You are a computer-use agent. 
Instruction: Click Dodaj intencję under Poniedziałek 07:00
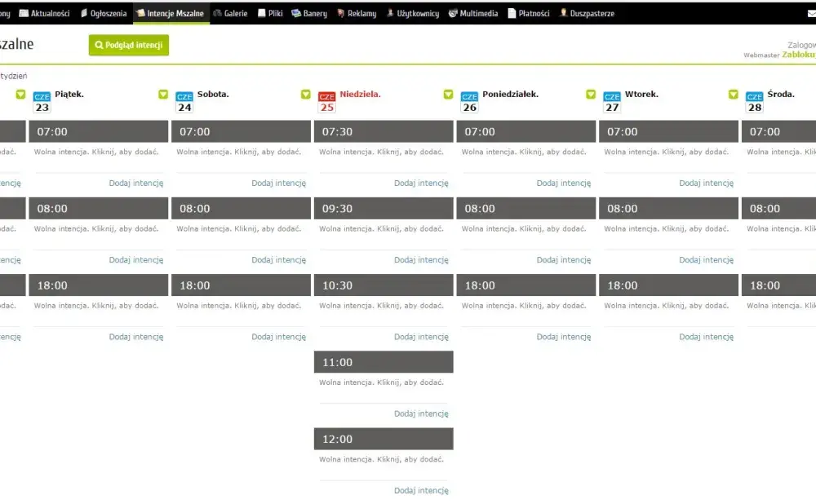(x=564, y=183)
